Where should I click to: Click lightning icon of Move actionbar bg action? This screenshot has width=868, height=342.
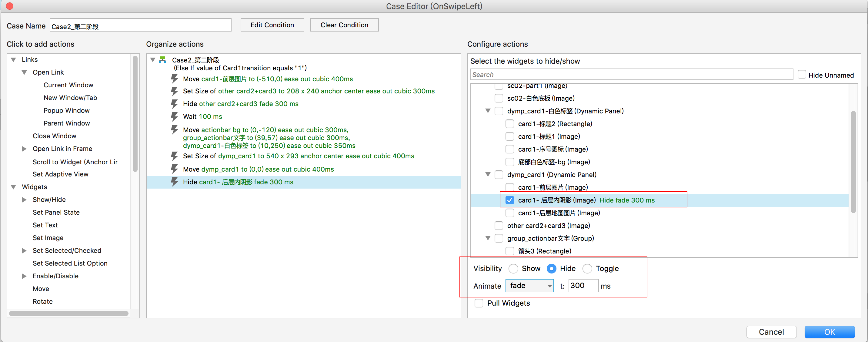(174, 130)
